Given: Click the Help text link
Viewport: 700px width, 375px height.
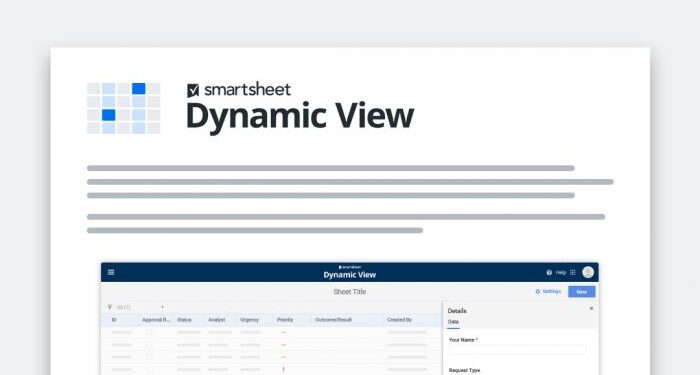Looking at the screenshot, I should click(561, 272).
